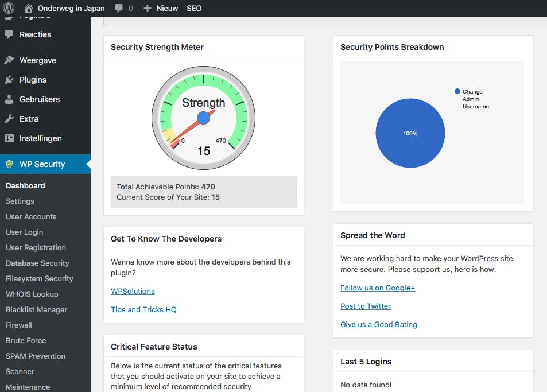This screenshot has height=392, width=547.
Task: Follow the Post to Twitter link
Action: pyautogui.click(x=366, y=306)
